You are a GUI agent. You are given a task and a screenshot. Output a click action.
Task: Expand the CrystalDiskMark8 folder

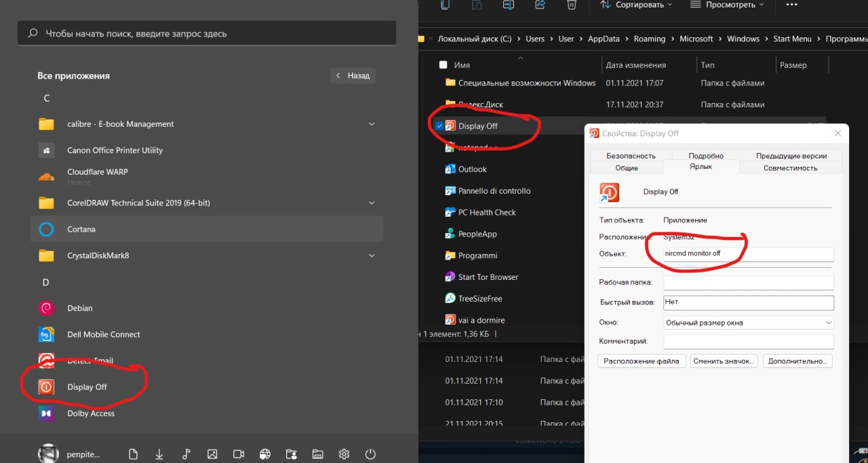tap(372, 256)
